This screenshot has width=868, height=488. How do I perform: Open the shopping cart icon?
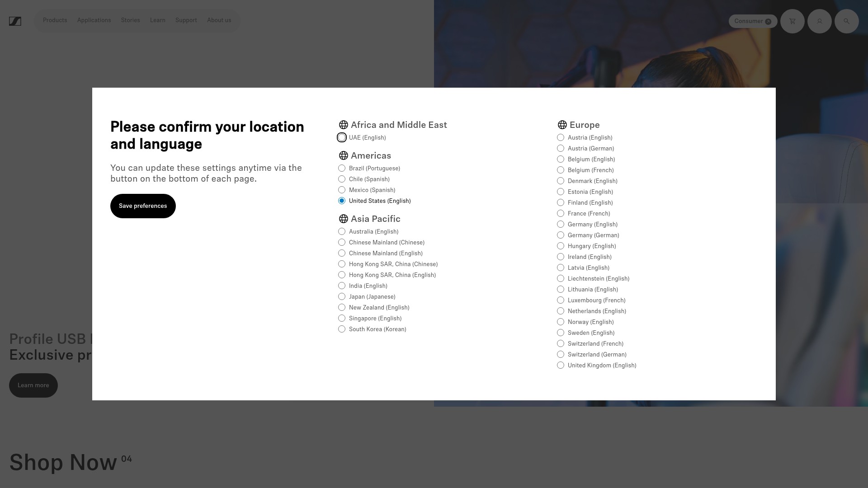pyautogui.click(x=793, y=21)
